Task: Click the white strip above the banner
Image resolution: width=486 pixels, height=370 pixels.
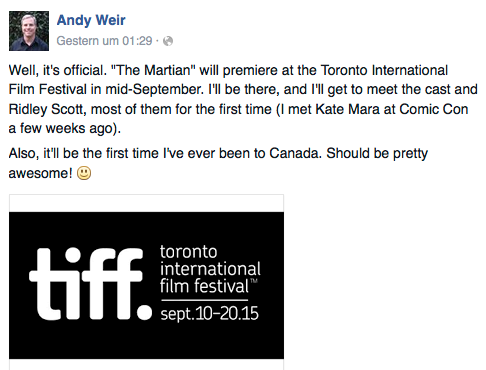Action: click(147, 203)
